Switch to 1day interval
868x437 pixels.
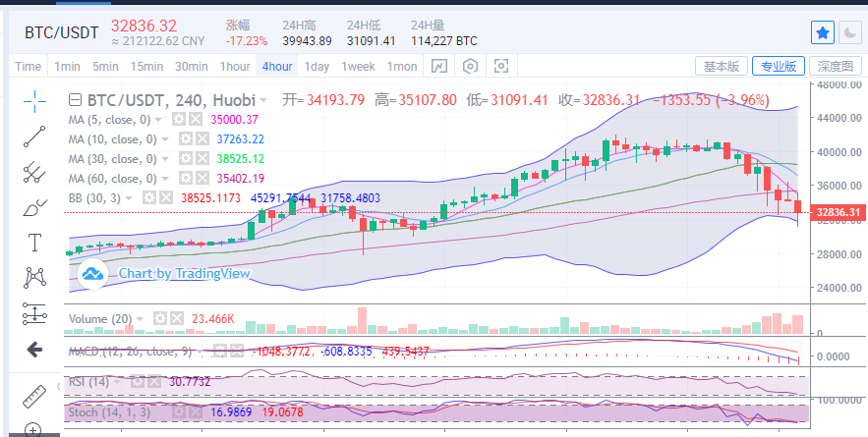point(317,67)
